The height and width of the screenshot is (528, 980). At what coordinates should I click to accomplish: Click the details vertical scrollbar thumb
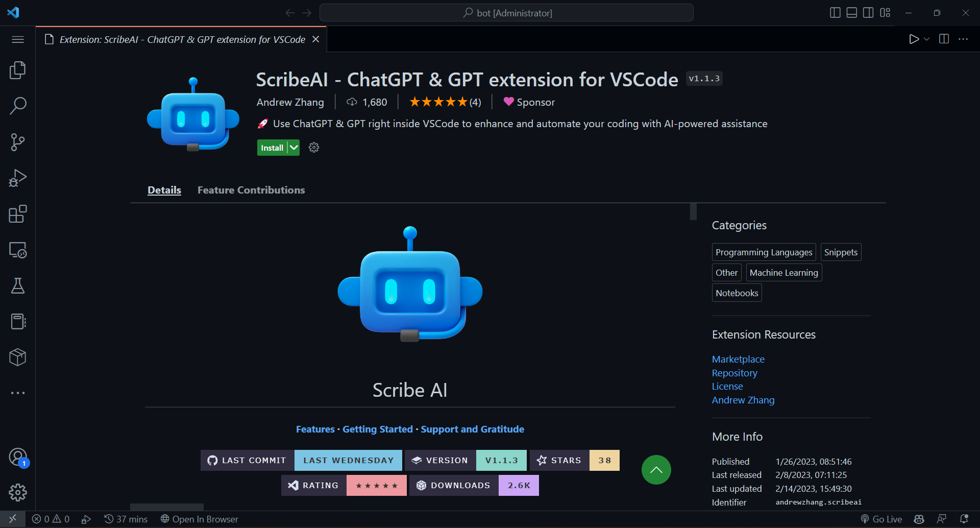(x=693, y=211)
